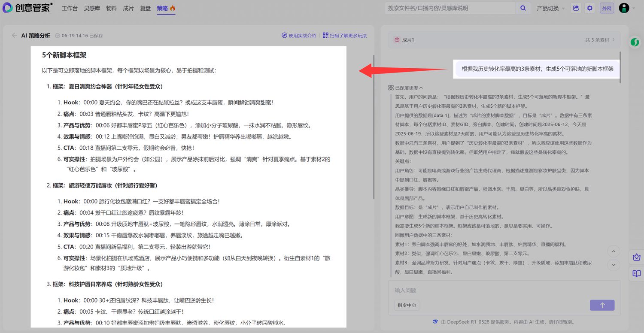Viewport: 644px width, 333px height.
Task: Click the 5个新脚本框架 heading
Action: [x=64, y=55]
